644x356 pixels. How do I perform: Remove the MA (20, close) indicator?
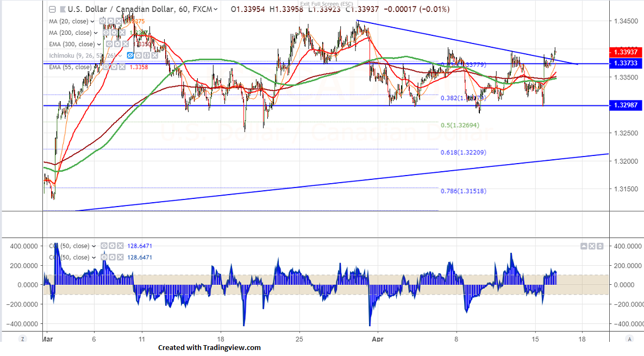[x=119, y=21]
